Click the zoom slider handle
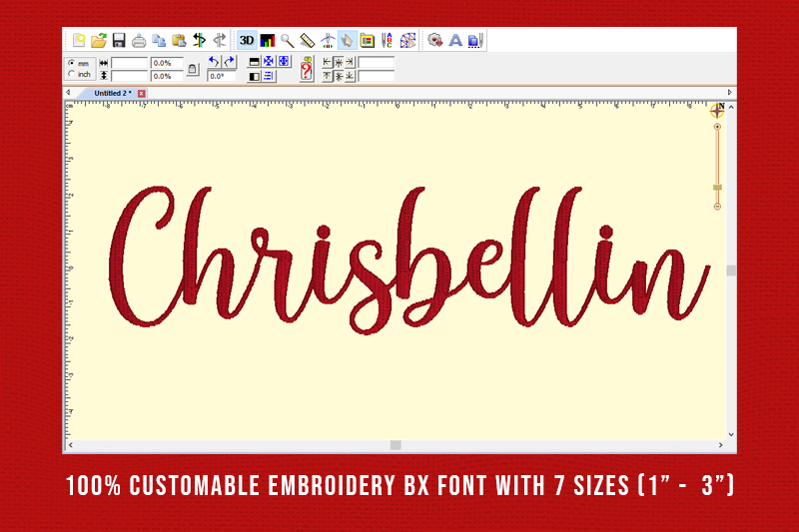Screen dimensions: 799x532 (x=717, y=188)
